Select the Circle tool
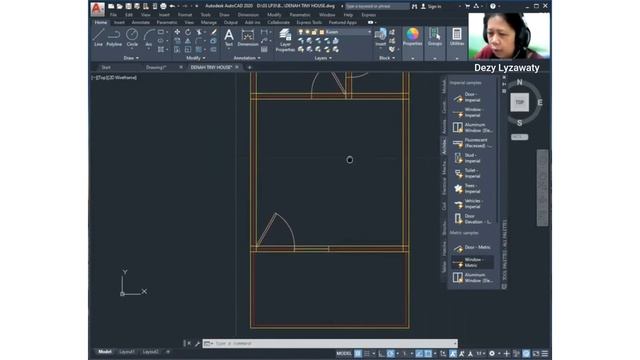Image resolution: width=640 pixels, height=360 pixels. pyautogui.click(x=132, y=37)
